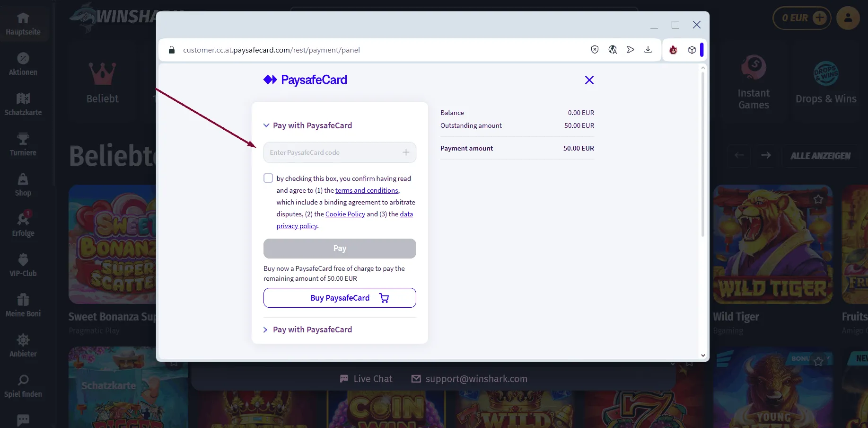
Task: Click the plus deposit icon beside 0 EUR
Action: click(819, 18)
